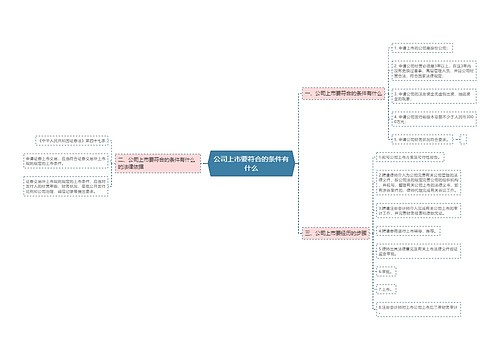Screen dimensions: 500x360
Task: Click the 《中华人民共和国证券法》第四十七条 node
Action: tap(72, 141)
